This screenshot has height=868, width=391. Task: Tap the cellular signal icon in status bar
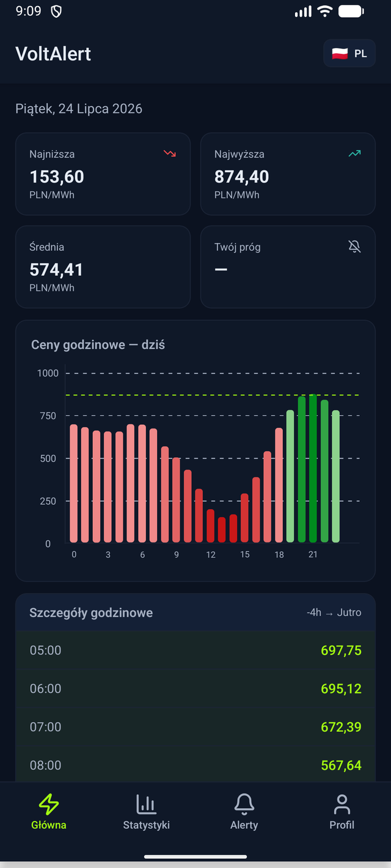tap(303, 12)
